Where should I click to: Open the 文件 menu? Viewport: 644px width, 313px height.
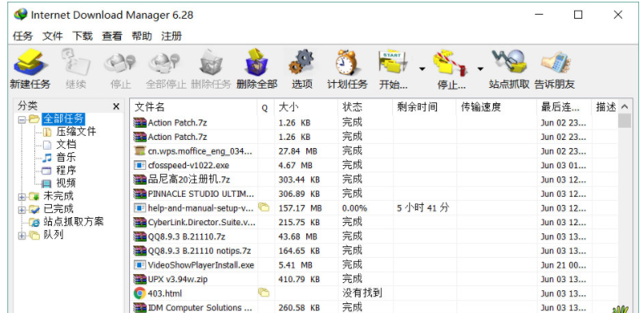(53, 37)
